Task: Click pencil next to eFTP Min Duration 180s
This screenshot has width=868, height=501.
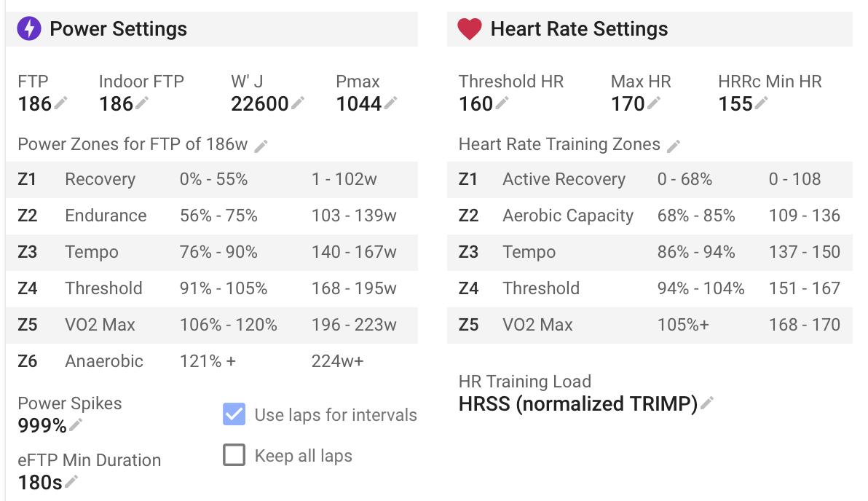Action: pyautogui.click(x=71, y=481)
